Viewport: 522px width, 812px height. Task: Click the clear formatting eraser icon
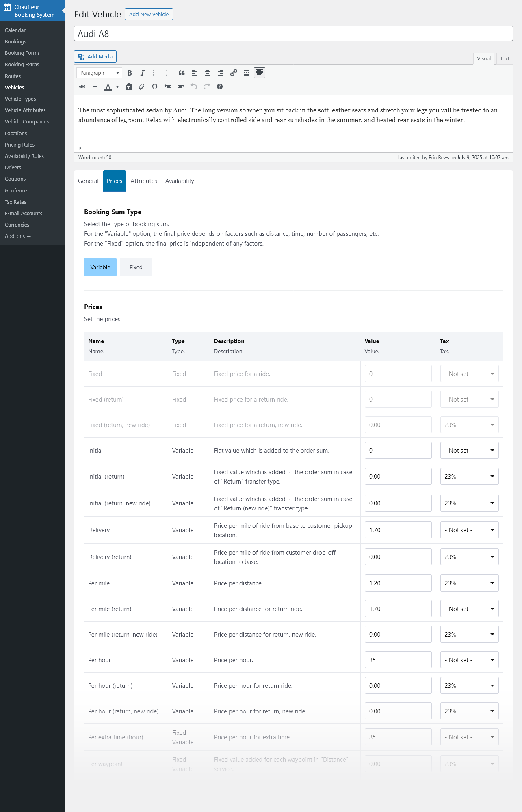pos(142,86)
